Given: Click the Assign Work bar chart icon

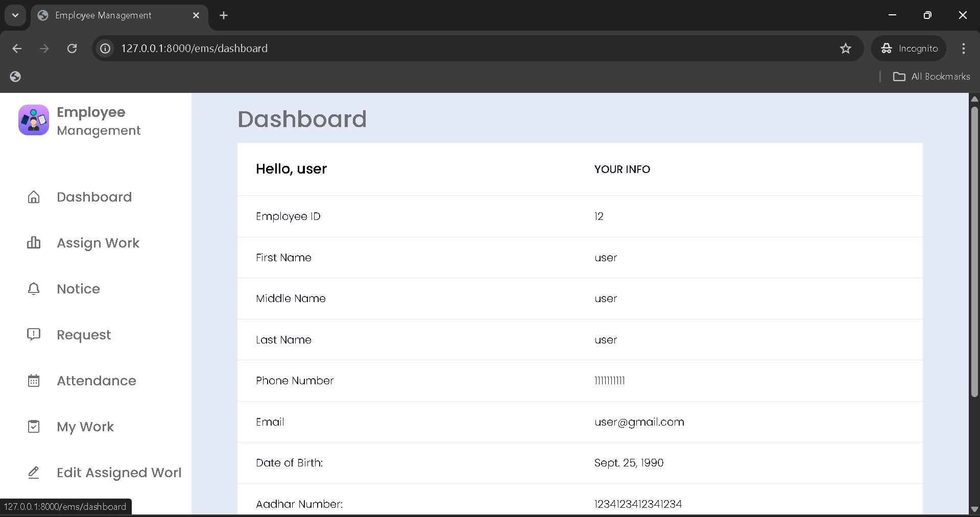Looking at the screenshot, I should 34,243.
